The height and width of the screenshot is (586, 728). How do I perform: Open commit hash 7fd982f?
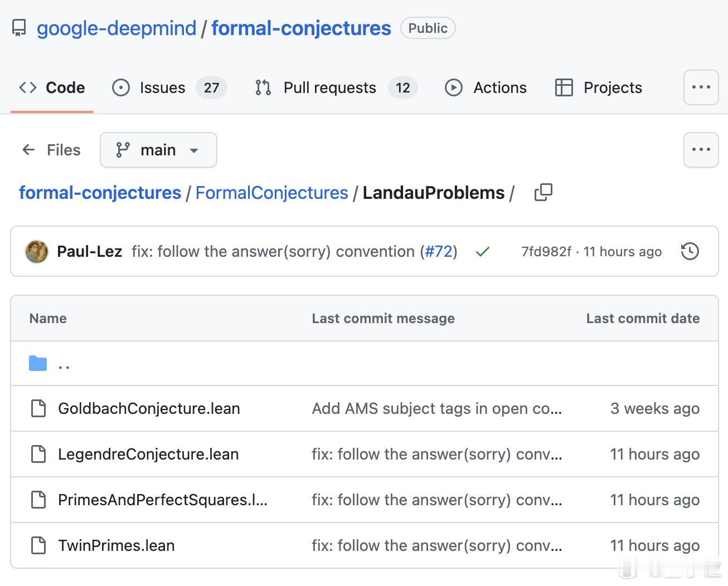546,252
